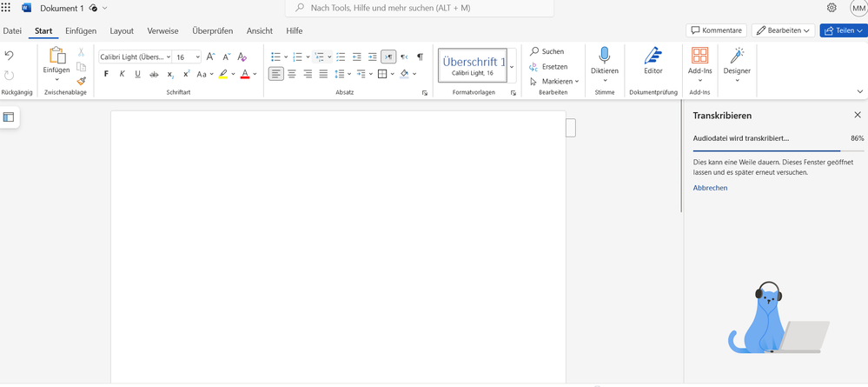Click the copy pages icon
The image size is (868, 387).
coord(81,67)
